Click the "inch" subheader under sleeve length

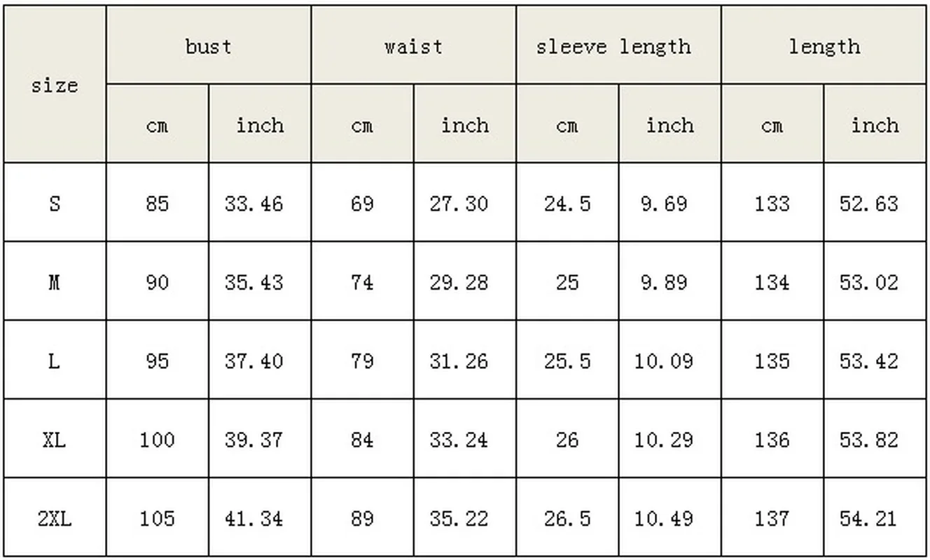[x=669, y=125]
